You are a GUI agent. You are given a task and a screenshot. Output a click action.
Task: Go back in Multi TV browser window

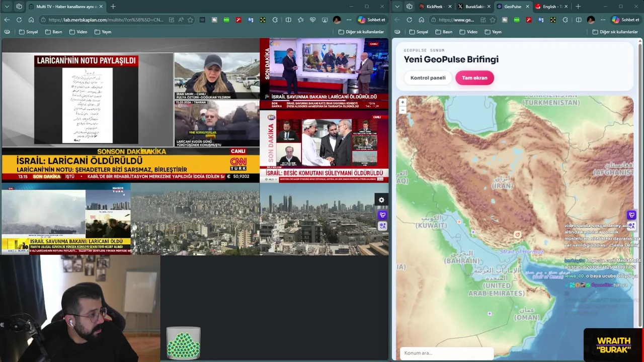(x=7, y=20)
